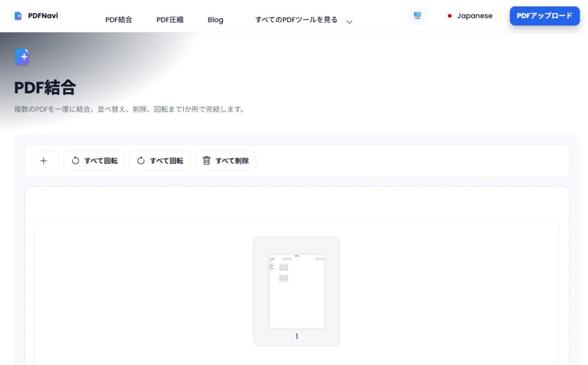Click the second すべて回転 label
The image size is (588, 365).
coord(167,161)
